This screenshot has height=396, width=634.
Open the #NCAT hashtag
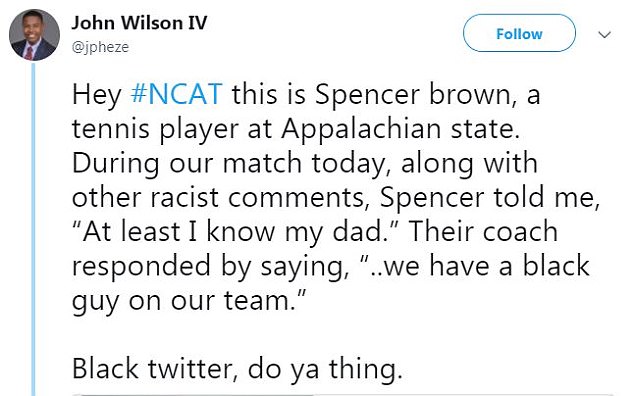tap(177, 94)
